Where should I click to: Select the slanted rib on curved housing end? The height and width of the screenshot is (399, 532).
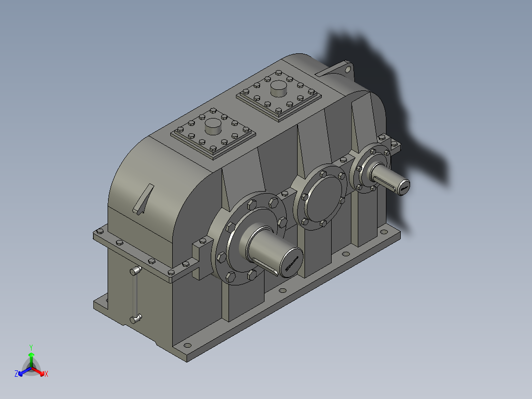pyautogui.click(x=144, y=199)
